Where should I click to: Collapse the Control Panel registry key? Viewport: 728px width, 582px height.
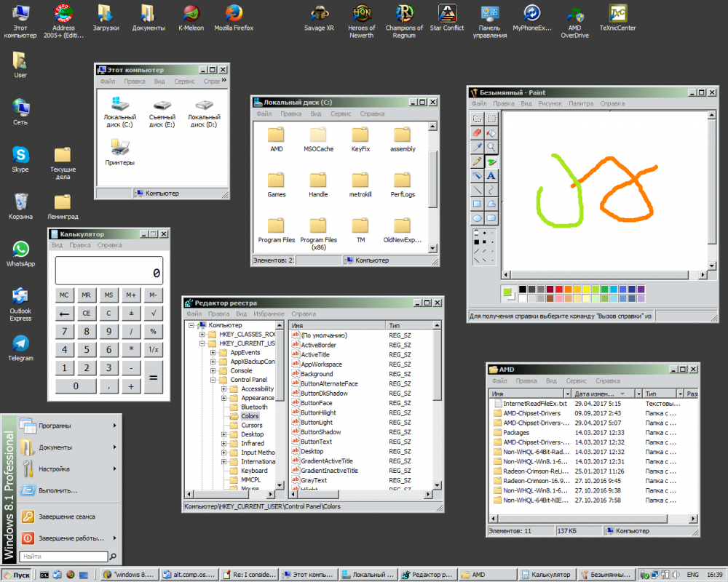(213, 380)
